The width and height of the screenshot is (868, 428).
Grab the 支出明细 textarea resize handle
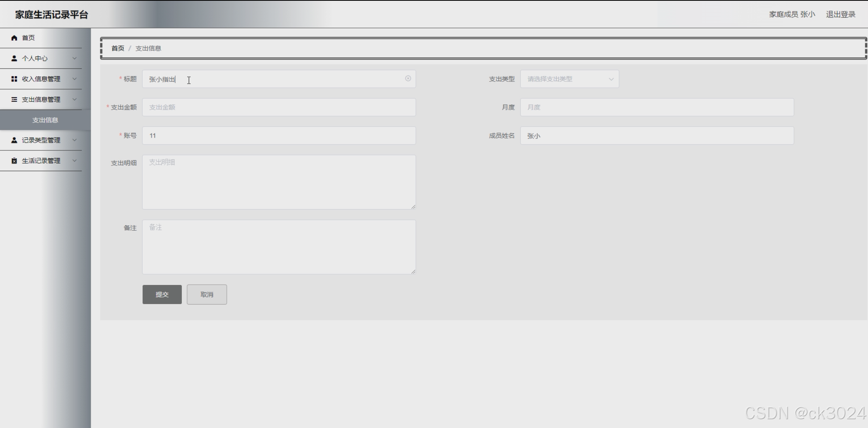413,207
